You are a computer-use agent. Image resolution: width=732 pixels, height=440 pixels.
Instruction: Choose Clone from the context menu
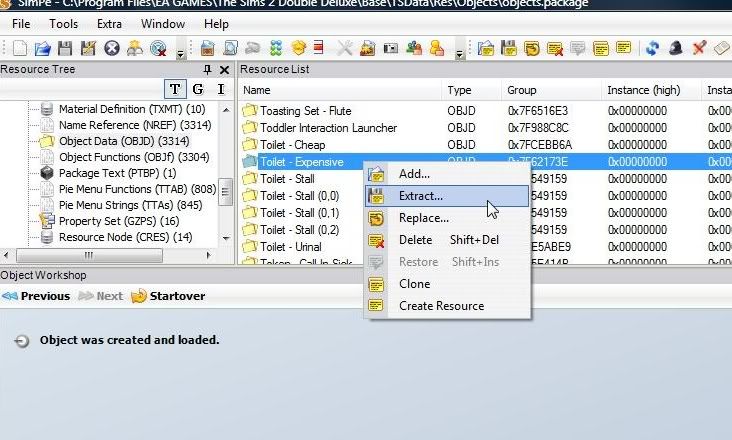tap(447, 284)
